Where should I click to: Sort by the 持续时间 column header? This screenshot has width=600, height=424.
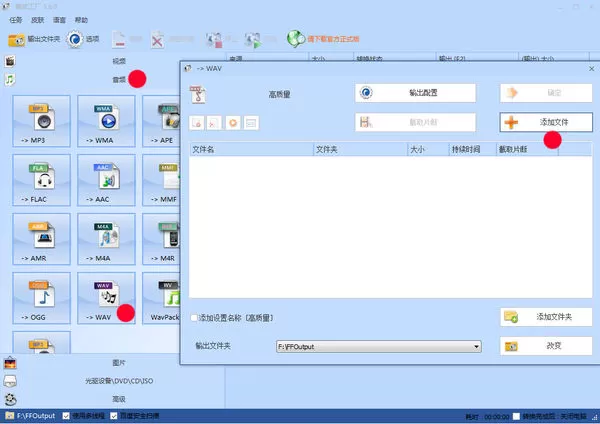(x=472, y=149)
